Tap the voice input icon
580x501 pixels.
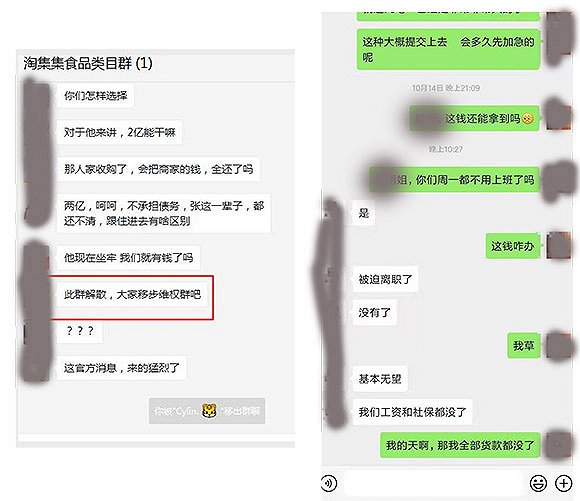pyautogui.click(x=328, y=483)
